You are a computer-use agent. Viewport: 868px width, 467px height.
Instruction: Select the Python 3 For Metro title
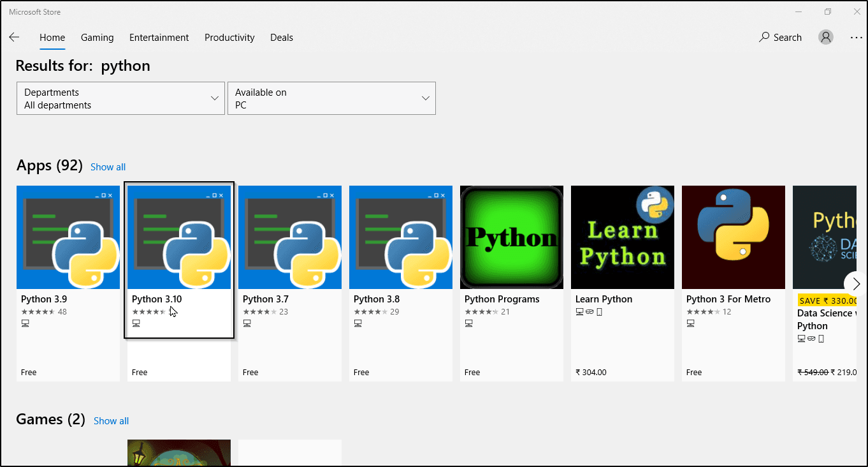(728, 299)
